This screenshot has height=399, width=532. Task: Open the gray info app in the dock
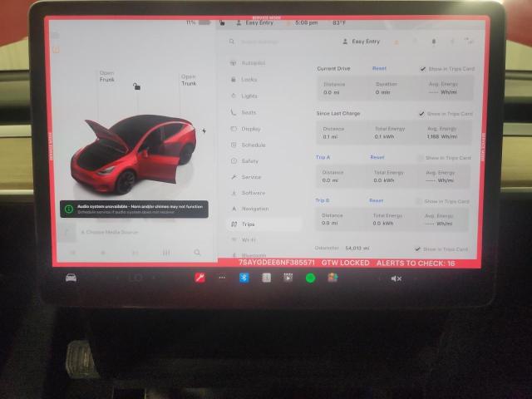click(x=266, y=278)
